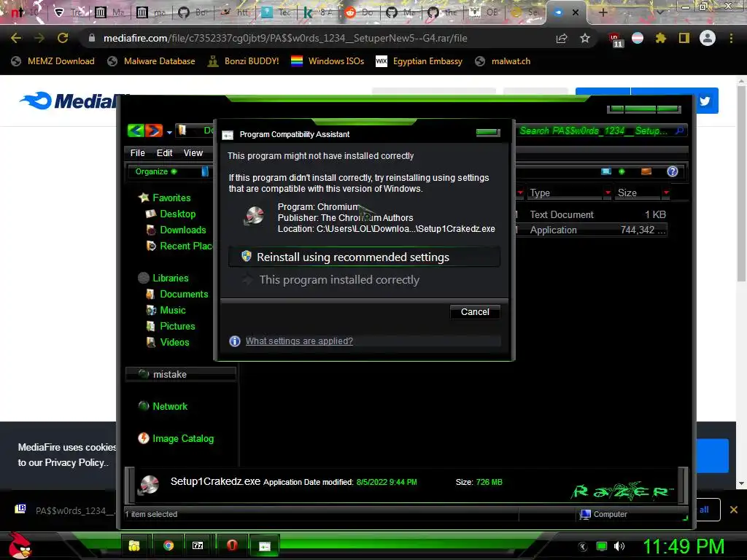Reload the MediaFire page in Chrome
The height and width of the screenshot is (560, 747).
tap(63, 38)
